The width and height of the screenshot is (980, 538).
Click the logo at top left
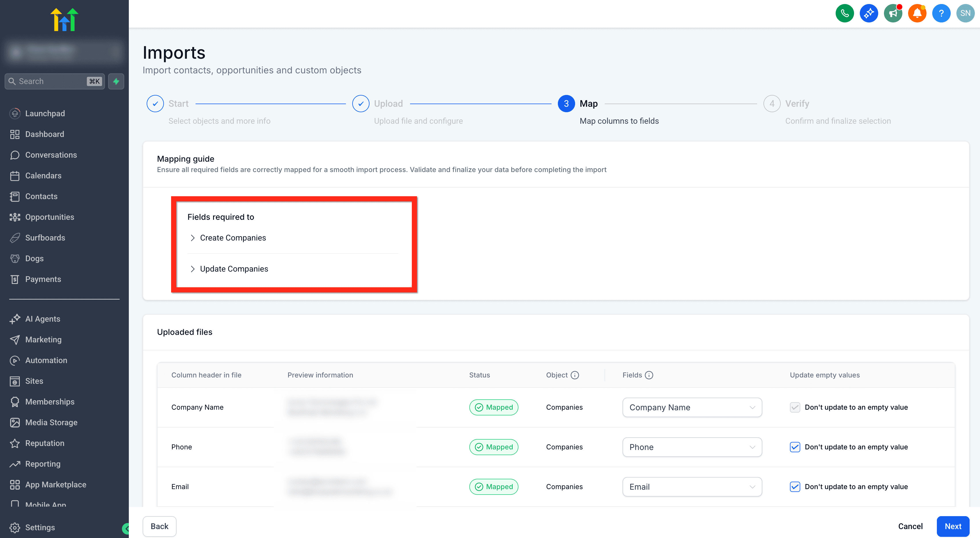coord(64,19)
